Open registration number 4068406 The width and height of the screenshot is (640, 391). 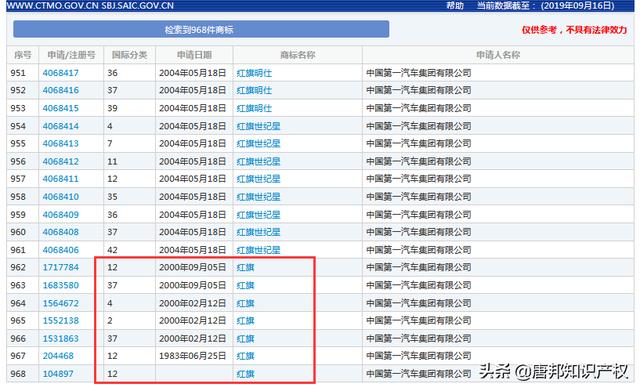pyautogui.click(x=61, y=250)
